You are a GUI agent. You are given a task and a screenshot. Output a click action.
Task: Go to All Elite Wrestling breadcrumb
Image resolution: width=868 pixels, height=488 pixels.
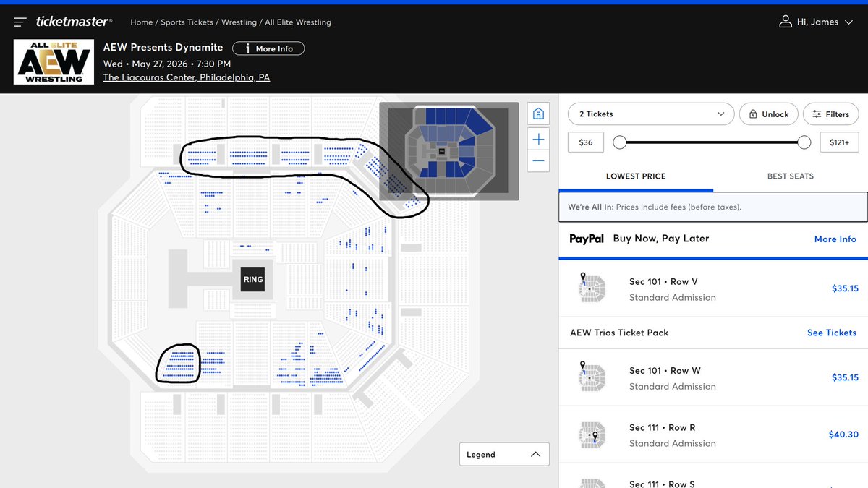(298, 22)
